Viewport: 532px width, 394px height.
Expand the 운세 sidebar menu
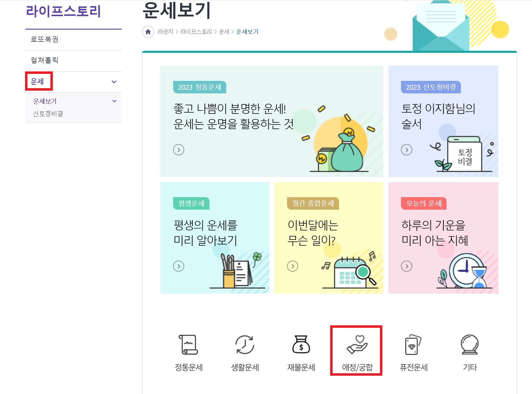(x=39, y=82)
